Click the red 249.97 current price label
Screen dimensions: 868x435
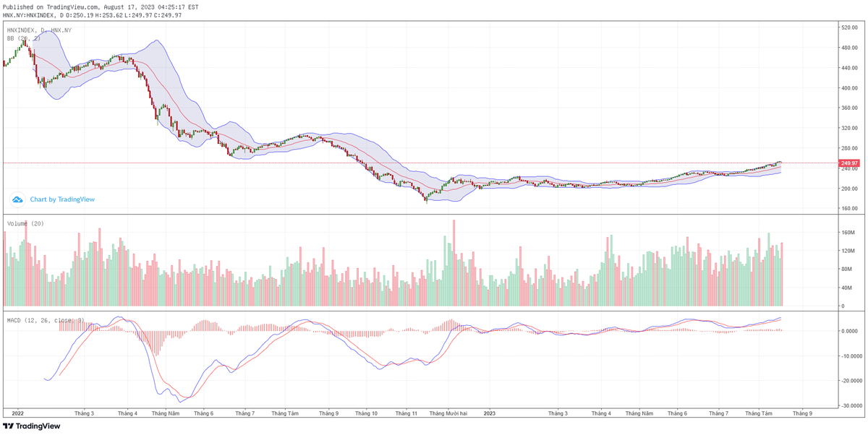pyautogui.click(x=848, y=163)
